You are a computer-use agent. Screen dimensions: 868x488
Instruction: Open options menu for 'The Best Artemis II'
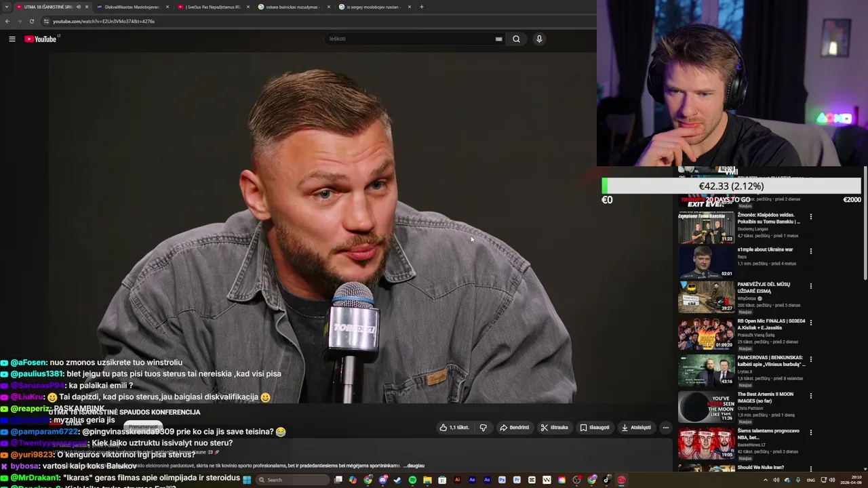pos(811,396)
